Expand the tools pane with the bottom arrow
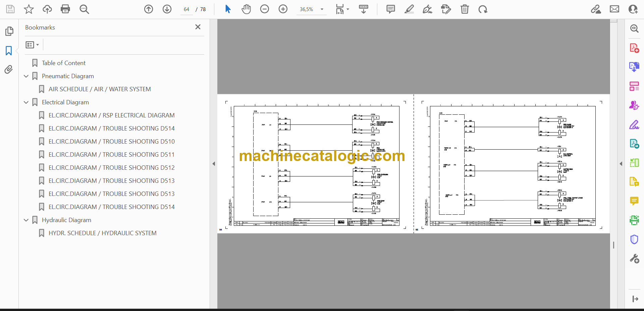Viewport: 644px width, 311px height. coord(635,299)
